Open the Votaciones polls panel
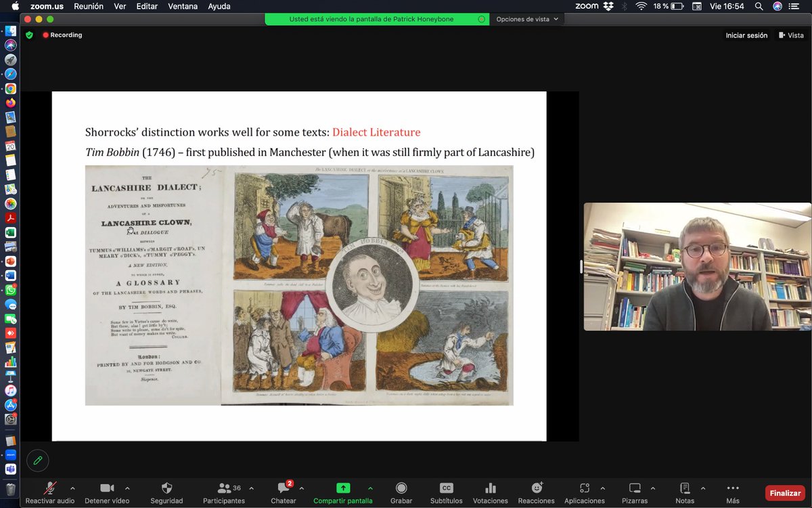 (491, 493)
